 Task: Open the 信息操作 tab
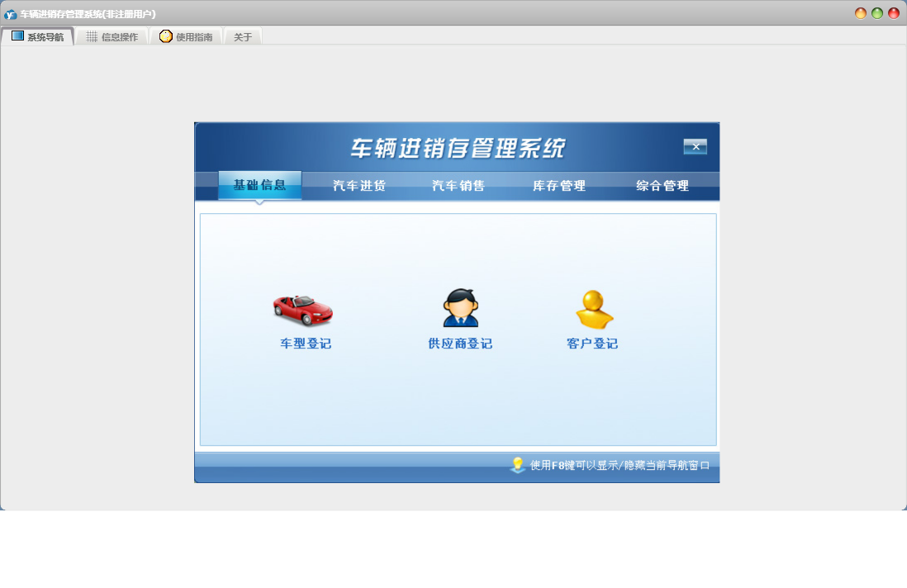pos(112,37)
